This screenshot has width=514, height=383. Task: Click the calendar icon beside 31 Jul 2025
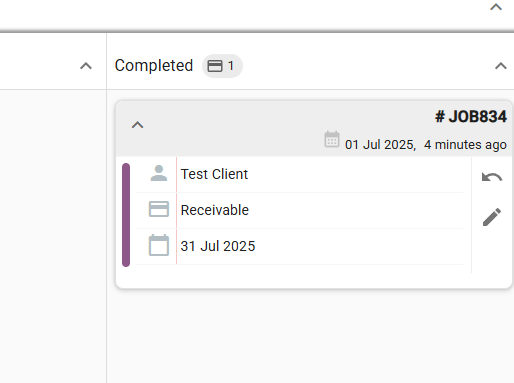(x=159, y=245)
